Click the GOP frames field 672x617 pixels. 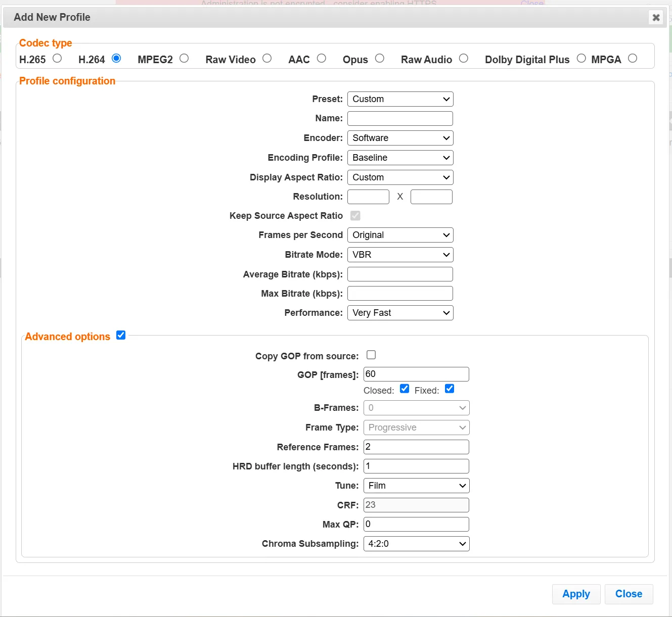(416, 374)
